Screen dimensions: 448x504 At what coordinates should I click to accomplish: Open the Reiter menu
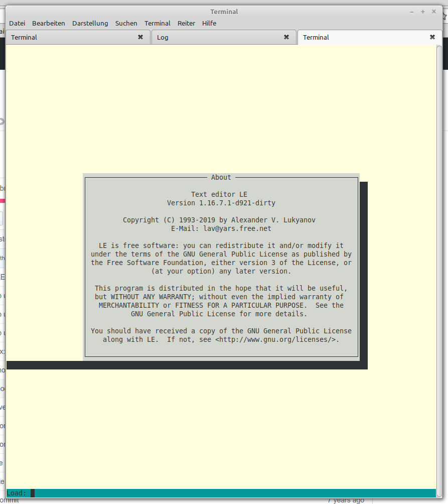[186, 23]
